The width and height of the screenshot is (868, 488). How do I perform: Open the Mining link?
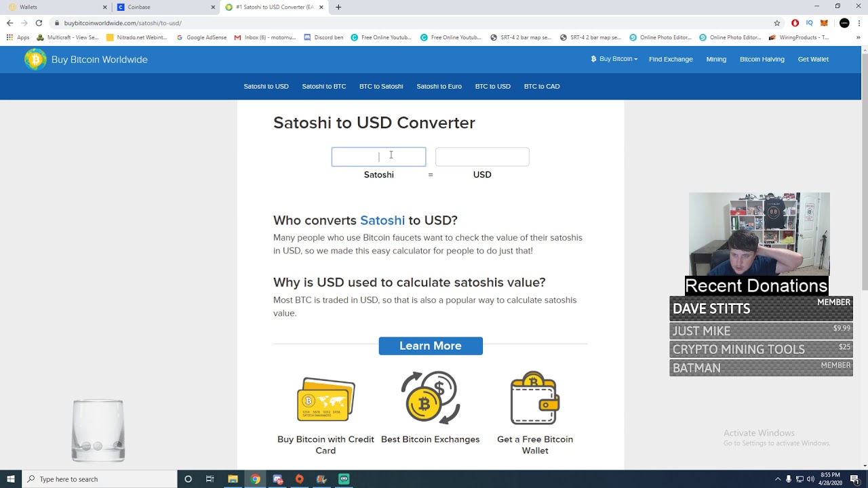coord(716,59)
